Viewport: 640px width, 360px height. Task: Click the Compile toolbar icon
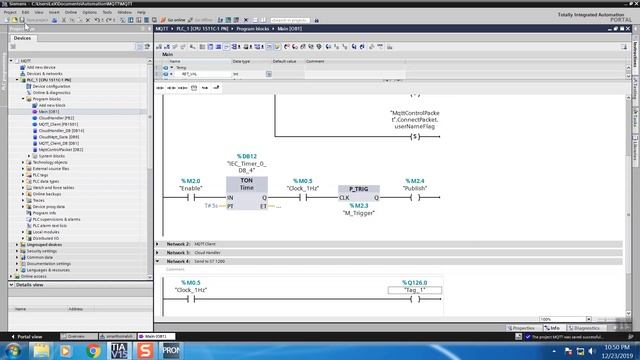[x=122, y=20]
